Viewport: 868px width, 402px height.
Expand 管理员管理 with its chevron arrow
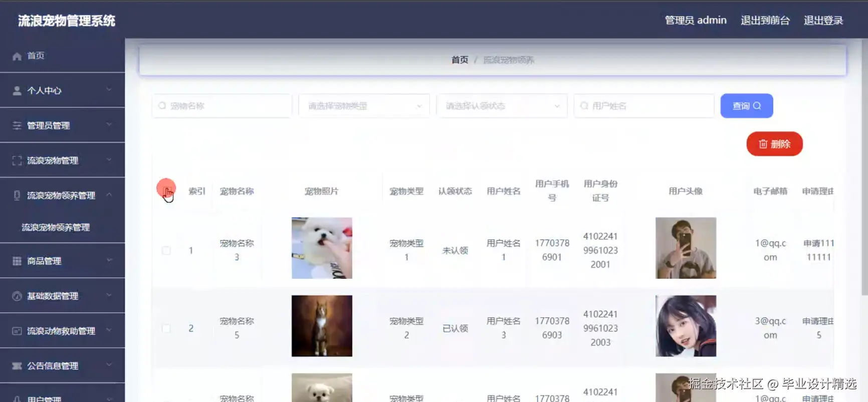(109, 125)
